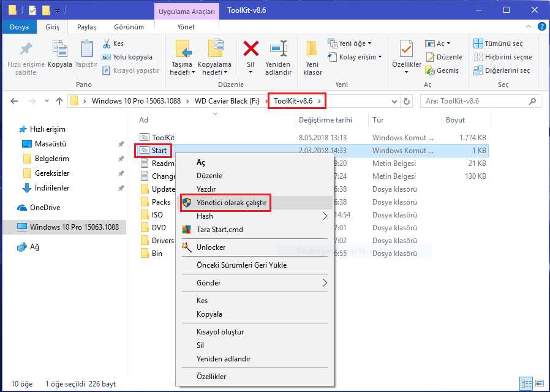Viewport: 550px width, 392px height.
Task: Click Kısayol yapıştır in the ribbon
Action: [x=131, y=70]
